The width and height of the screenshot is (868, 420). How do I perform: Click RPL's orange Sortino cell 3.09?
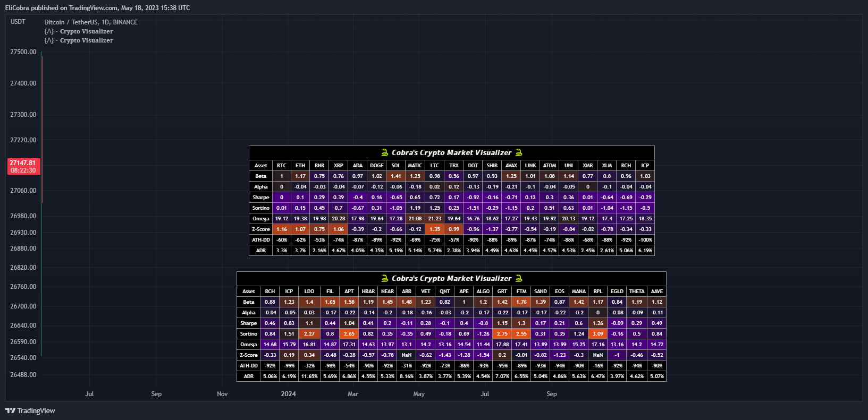598,334
